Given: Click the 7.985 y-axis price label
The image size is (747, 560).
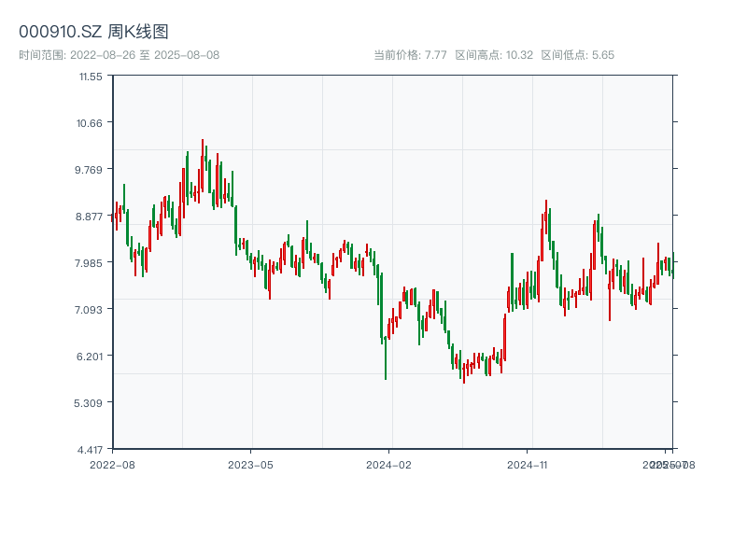Looking at the screenshot, I should point(90,263).
